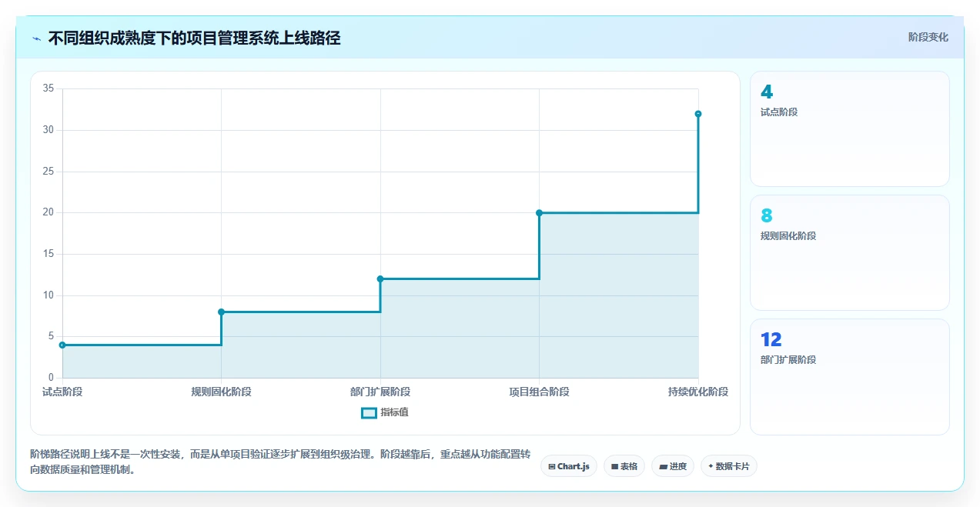Click the lightning icon beside the title

(x=36, y=38)
